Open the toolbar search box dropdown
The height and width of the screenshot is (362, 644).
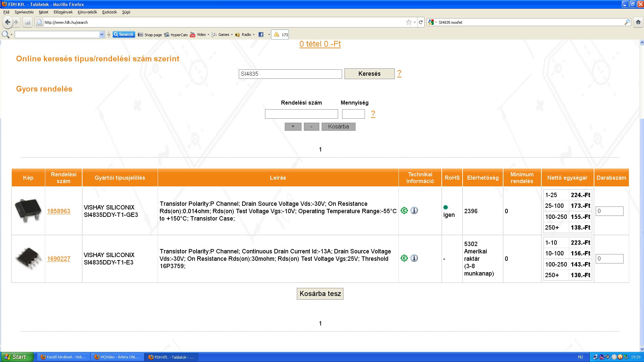pyautogui.click(x=102, y=35)
